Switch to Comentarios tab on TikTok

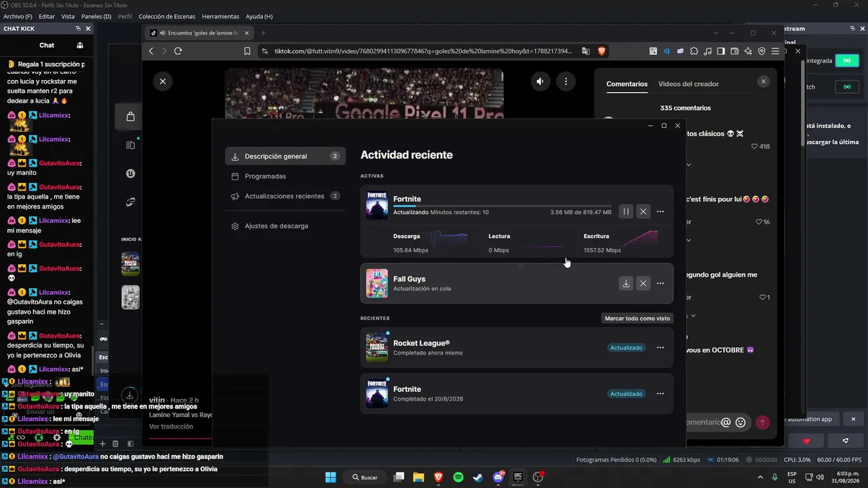coord(627,84)
